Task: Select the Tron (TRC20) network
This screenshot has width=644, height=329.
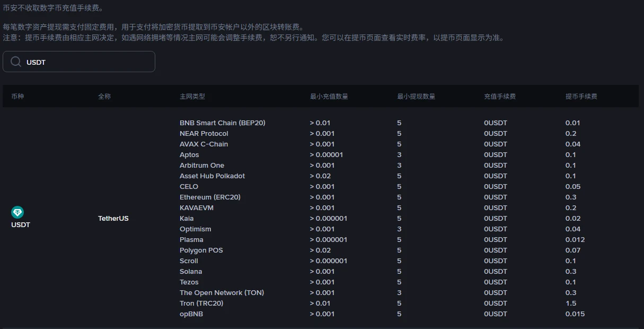Action: tap(201, 304)
